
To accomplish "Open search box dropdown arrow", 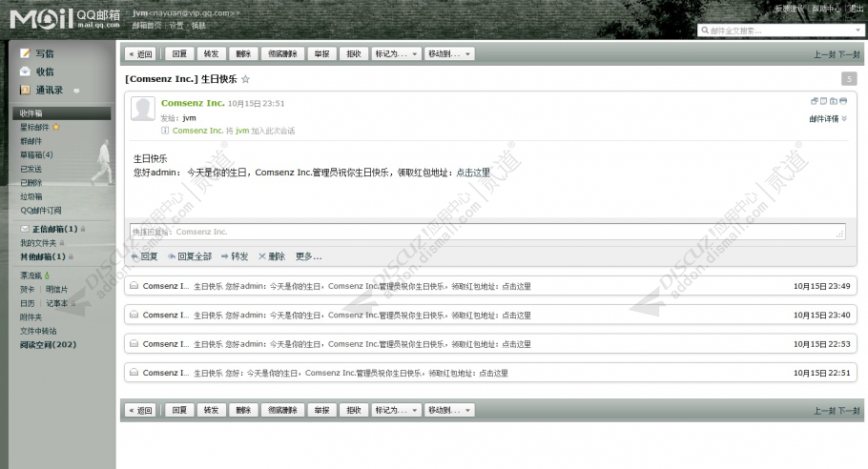I will tap(858, 31).
